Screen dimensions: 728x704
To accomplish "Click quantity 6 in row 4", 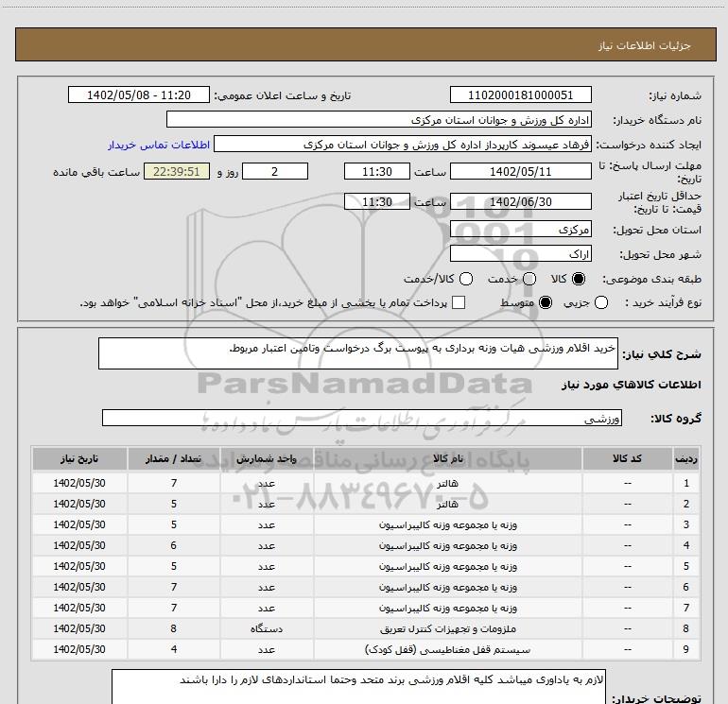I will [174, 546].
